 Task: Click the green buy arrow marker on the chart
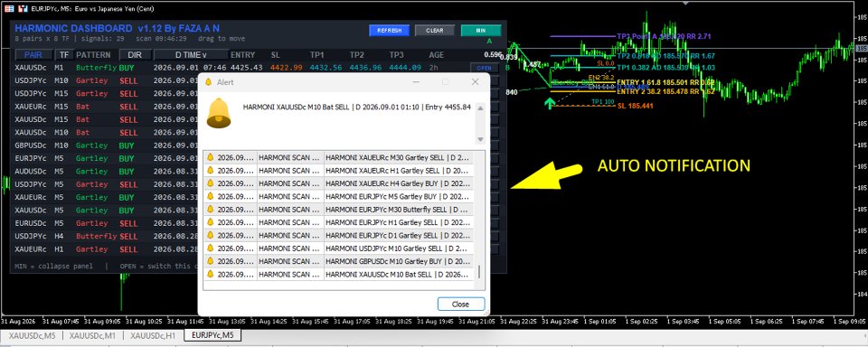click(549, 103)
